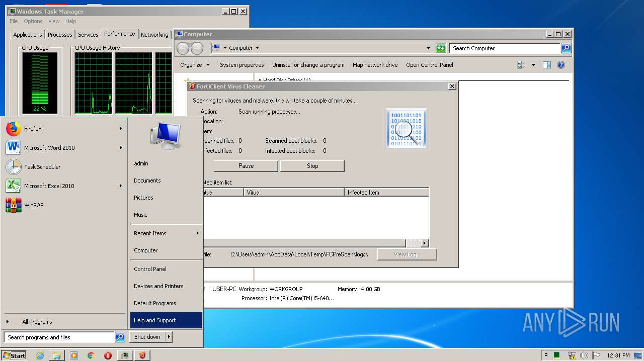Launch Google Chrome from taskbar

pyautogui.click(x=91, y=355)
